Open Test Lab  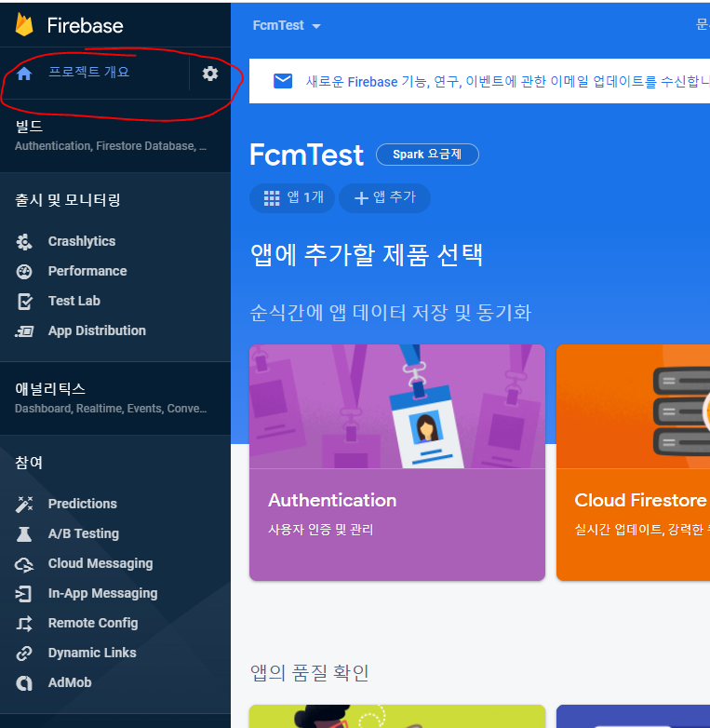pyautogui.click(x=74, y=301)
